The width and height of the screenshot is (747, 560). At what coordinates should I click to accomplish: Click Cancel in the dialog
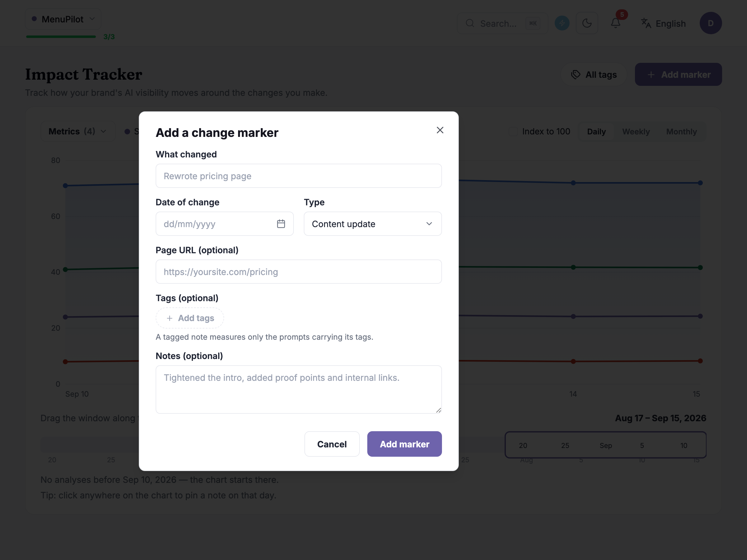(331, 444)
